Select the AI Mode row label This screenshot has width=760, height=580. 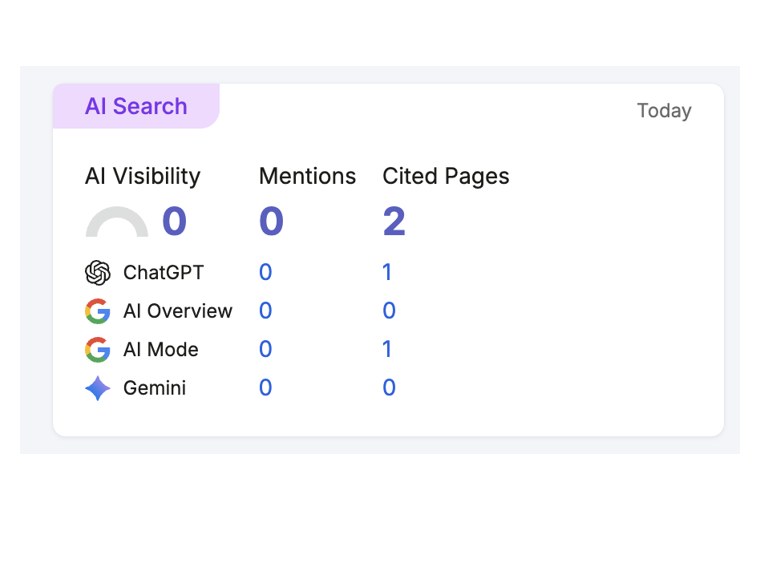click(161, 349)
